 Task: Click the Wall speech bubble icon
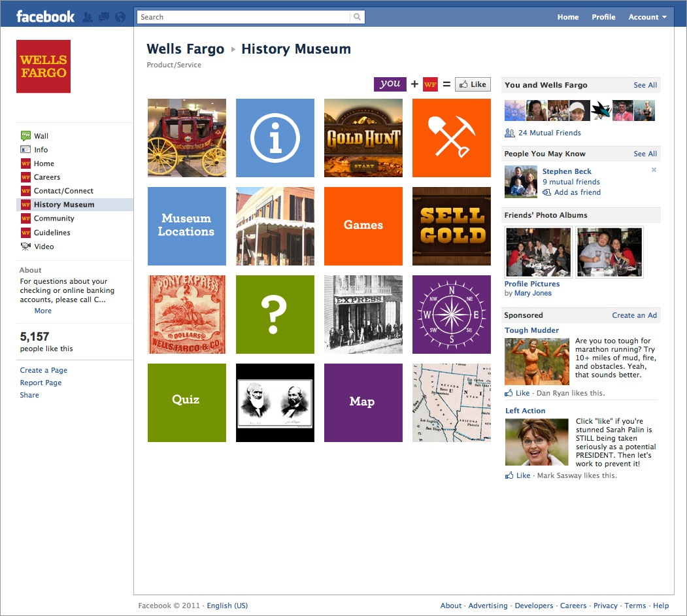[x=25, y=136]
